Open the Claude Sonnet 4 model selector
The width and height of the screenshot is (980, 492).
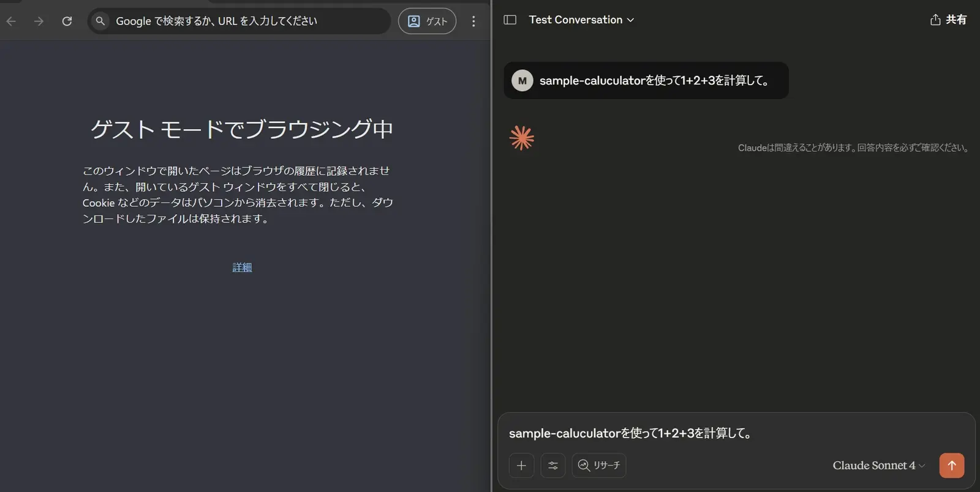point(878,466)
